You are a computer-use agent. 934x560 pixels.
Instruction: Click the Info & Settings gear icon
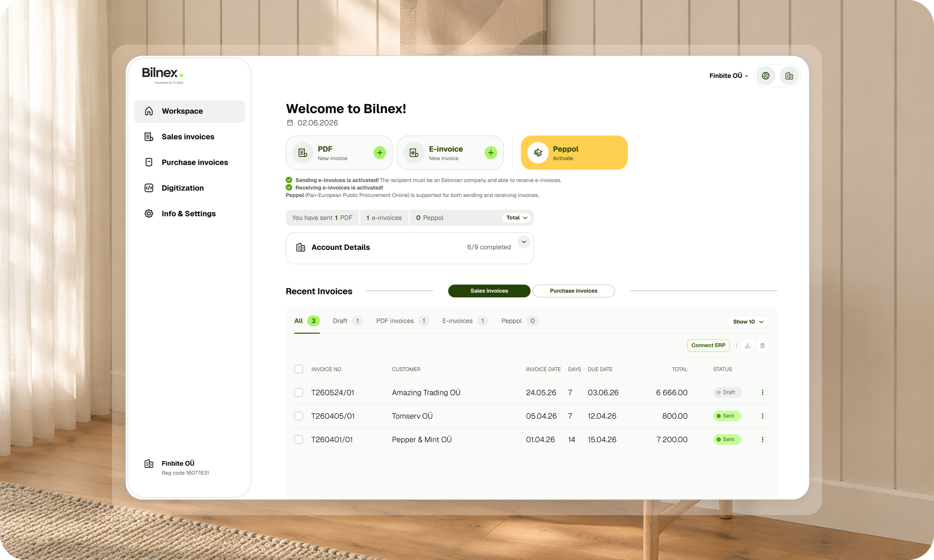point(149,214)
